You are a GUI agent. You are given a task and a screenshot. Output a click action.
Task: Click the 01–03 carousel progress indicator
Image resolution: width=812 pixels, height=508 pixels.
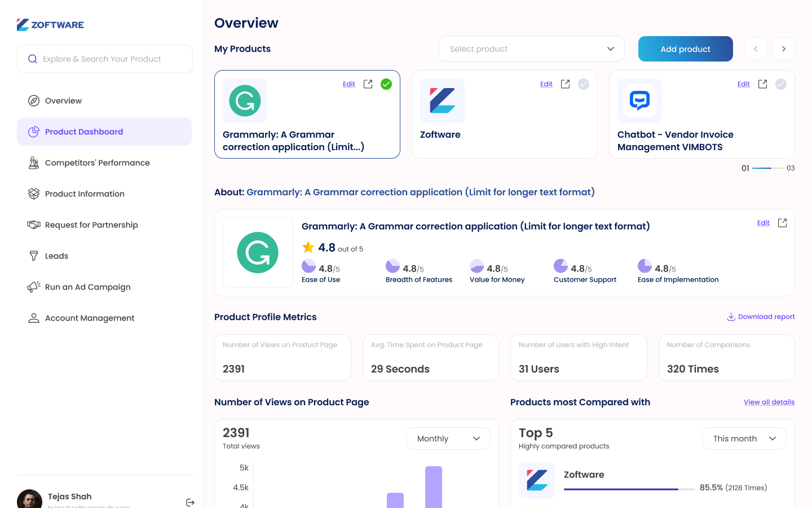click(x=768, y=168)
